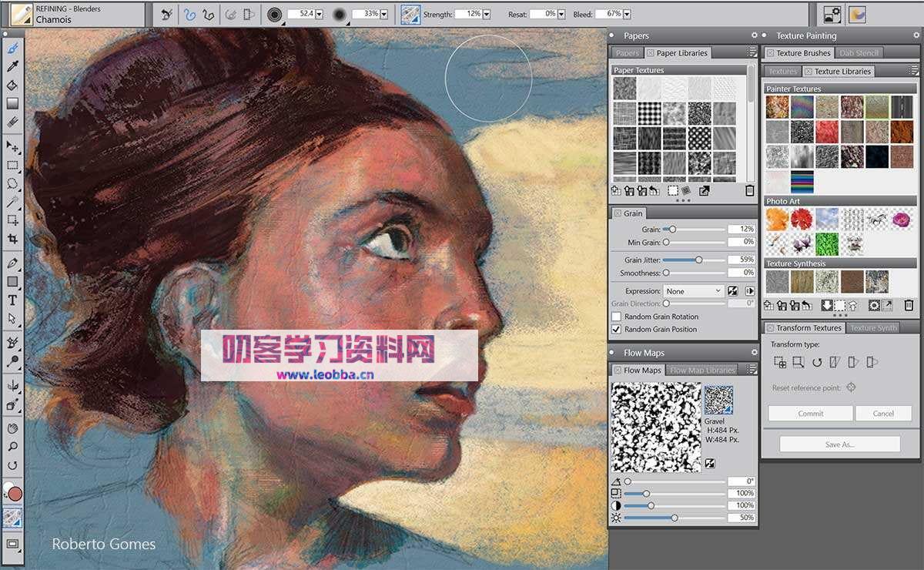Toggle the texture painting button beside Strength

coord(410,14)
